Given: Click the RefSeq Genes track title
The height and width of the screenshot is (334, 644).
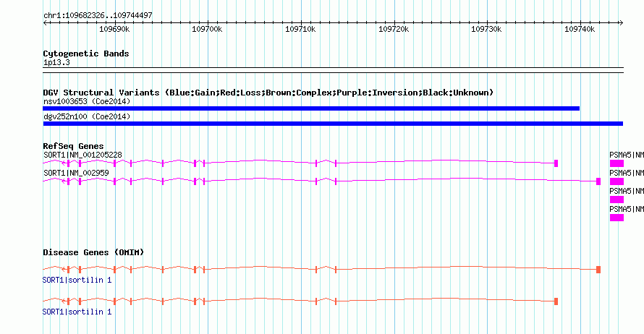Looking at the screenshot, I should tap(73, 146).
